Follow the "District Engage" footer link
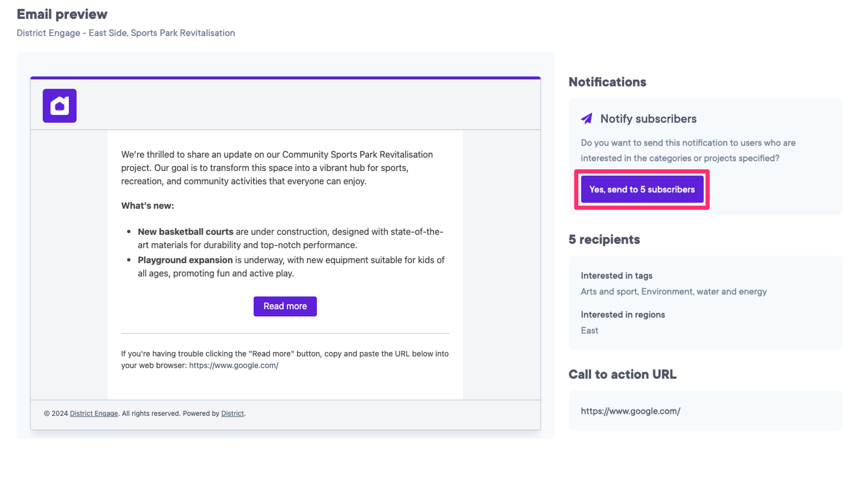This screenshot has height=483, width=868. pyautogui.click(x=94, y=413)
